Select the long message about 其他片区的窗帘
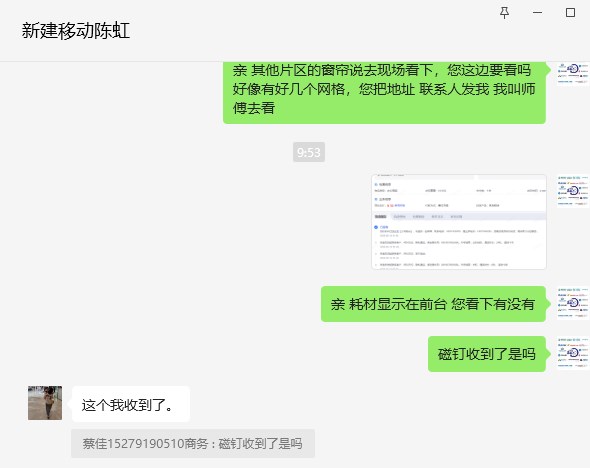The height and width of the screenshot is (468, 590). click(384, 93)
